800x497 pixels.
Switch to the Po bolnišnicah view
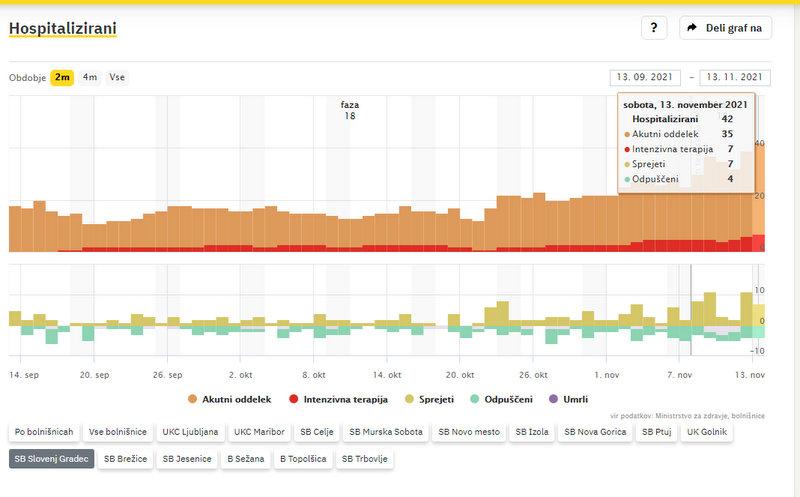point(43,433)
